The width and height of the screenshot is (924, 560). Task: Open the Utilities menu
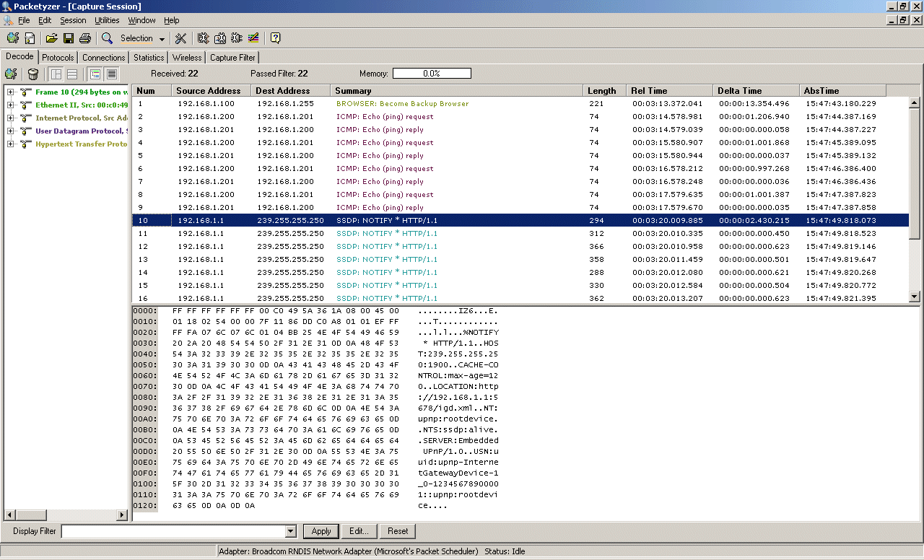[x=107, y=20]
